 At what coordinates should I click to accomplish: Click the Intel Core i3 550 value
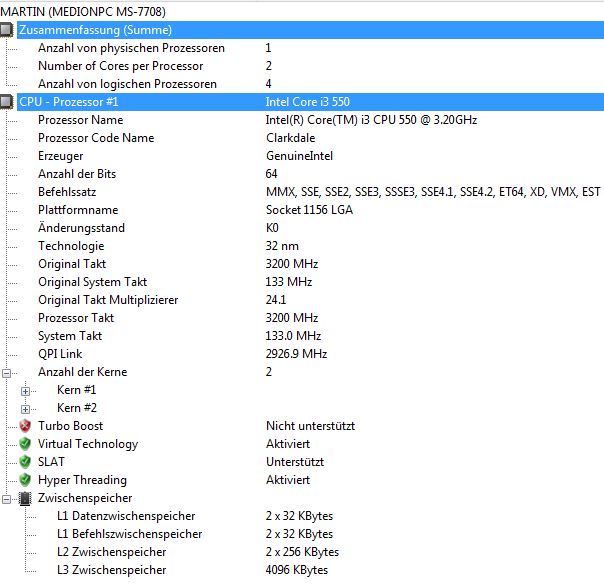coord(307,102)
